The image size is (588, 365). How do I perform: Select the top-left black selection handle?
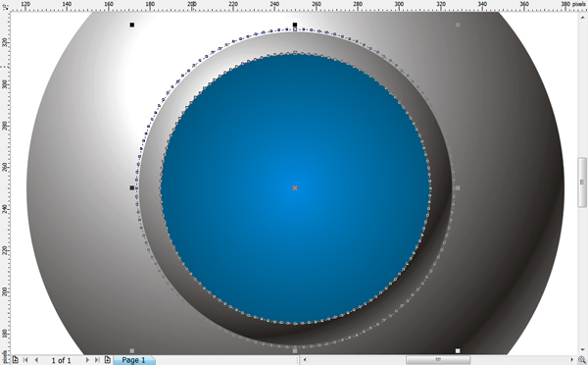[x=132, y=25]
